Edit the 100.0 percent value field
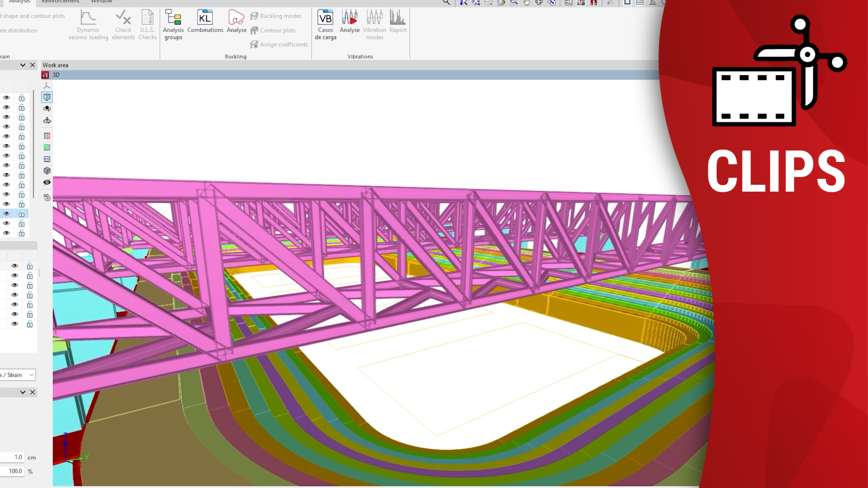This screenshot has height=488, width=868. (14, 471)
